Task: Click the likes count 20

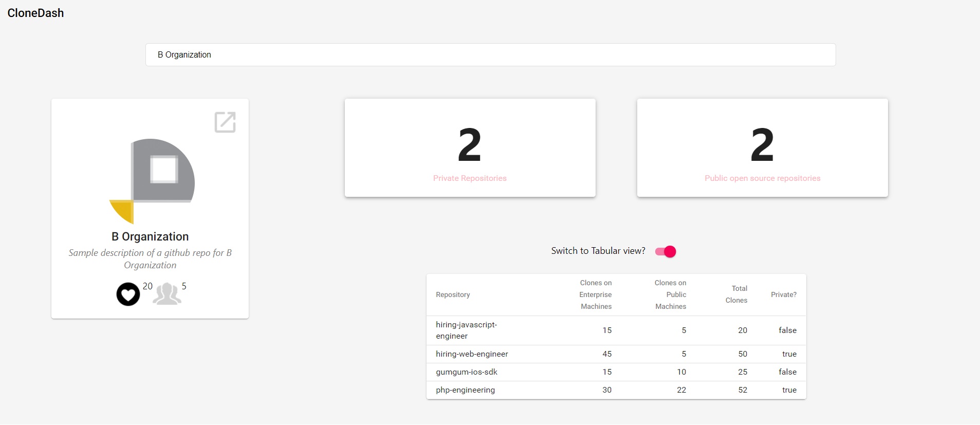Action: click(147, 286)
